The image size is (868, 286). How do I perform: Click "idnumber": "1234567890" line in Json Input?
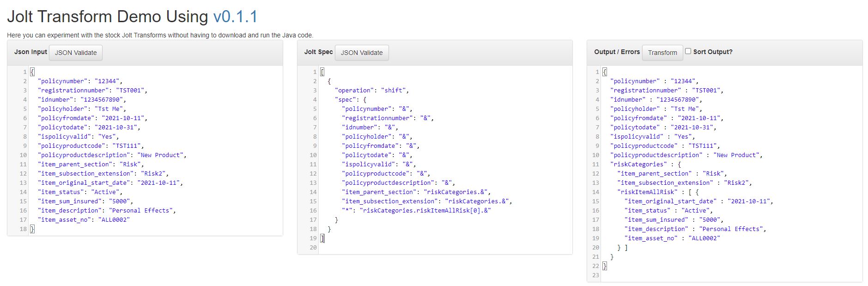[82, 100]
